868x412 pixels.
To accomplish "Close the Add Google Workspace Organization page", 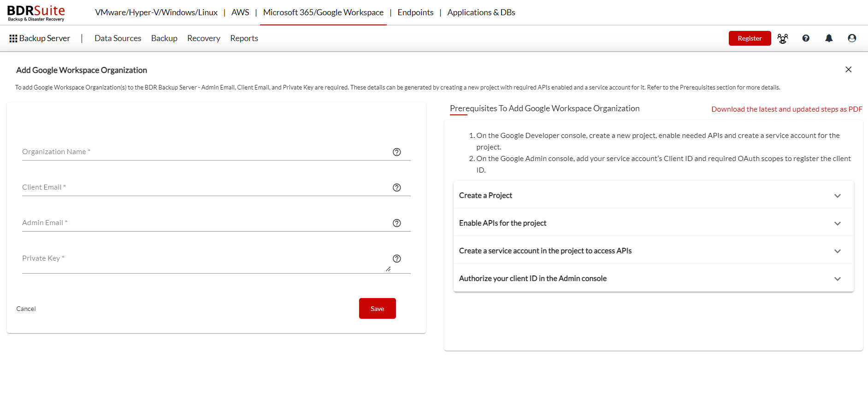I will point(848,70).
